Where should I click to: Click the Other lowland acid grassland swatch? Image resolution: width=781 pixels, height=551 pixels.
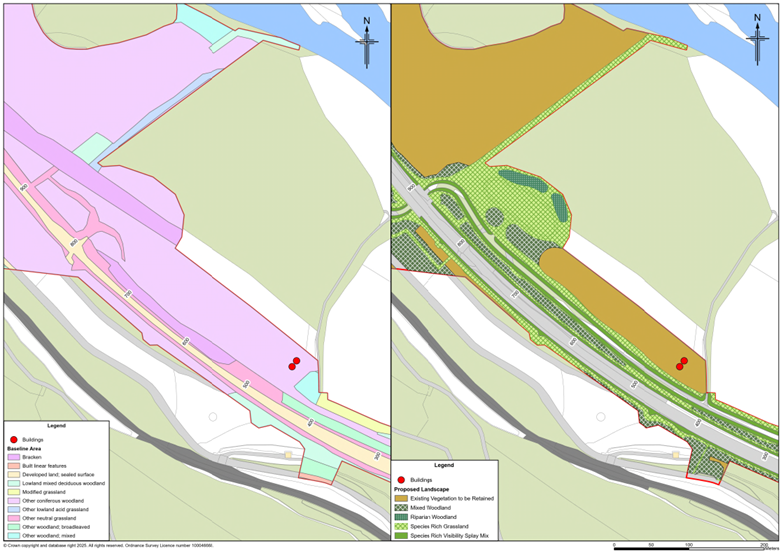coord(13,509)
